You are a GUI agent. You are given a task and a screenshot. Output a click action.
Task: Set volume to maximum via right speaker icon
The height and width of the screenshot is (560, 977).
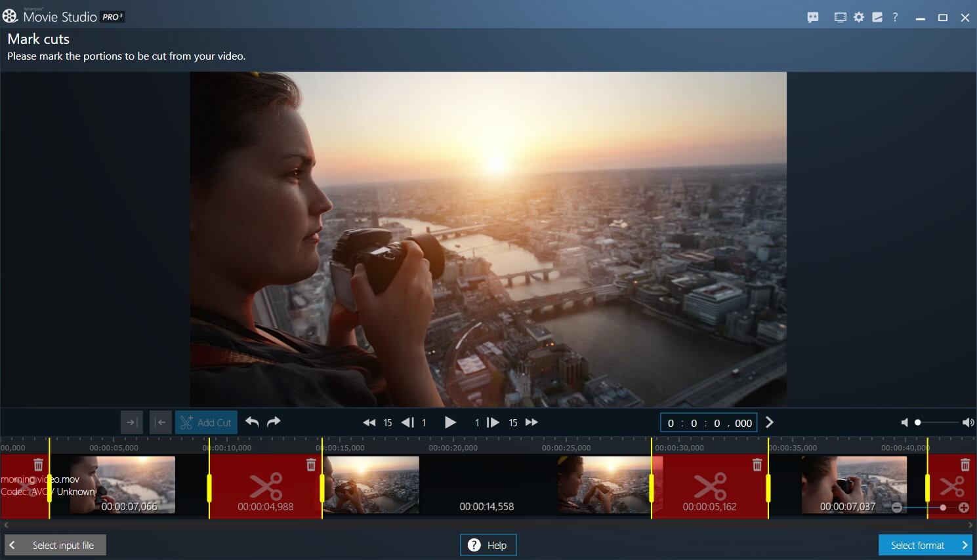[967, 422]
